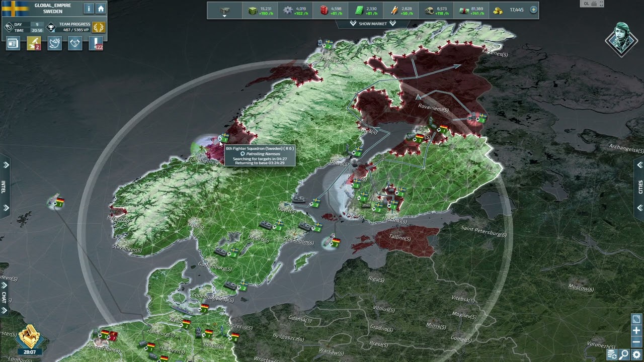Open the alerts icon with red badge
644x362 pixels.
coord(96,44)
